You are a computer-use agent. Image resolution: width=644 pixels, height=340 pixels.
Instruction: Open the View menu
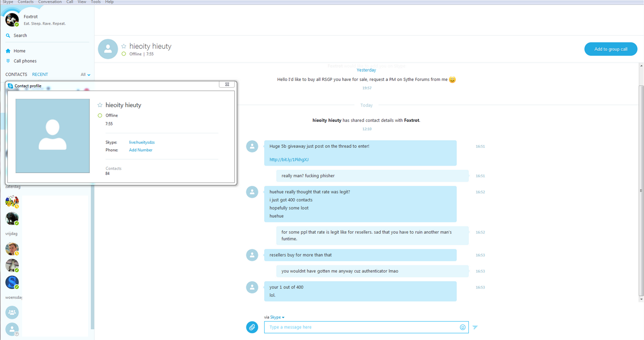pos(82,2)
